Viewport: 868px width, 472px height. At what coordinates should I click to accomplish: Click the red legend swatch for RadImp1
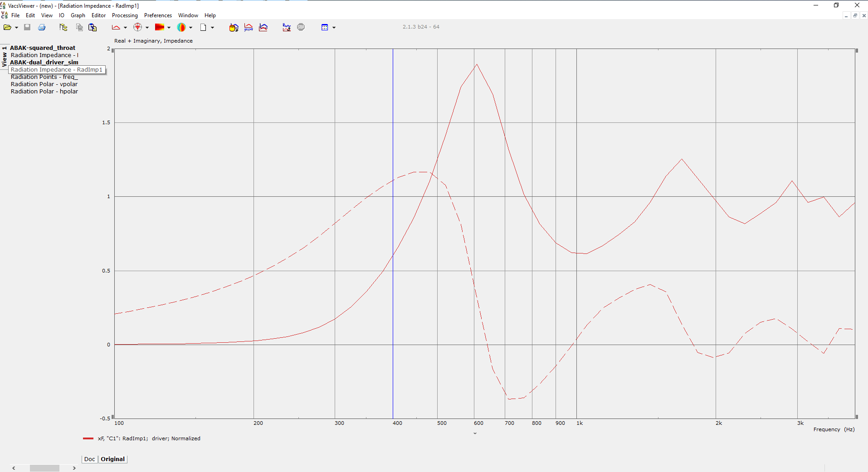(88, 439)
